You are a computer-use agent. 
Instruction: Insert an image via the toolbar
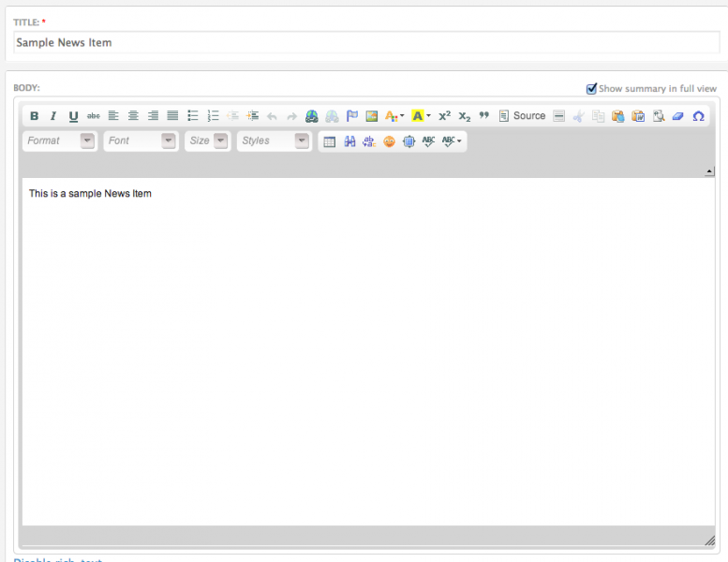tap(372, 116)
